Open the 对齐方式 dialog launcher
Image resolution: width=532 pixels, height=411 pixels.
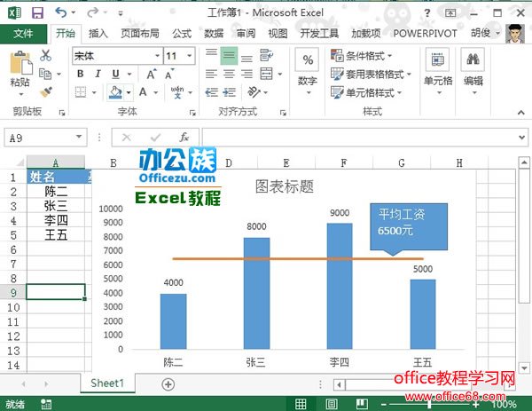point(284,113)
